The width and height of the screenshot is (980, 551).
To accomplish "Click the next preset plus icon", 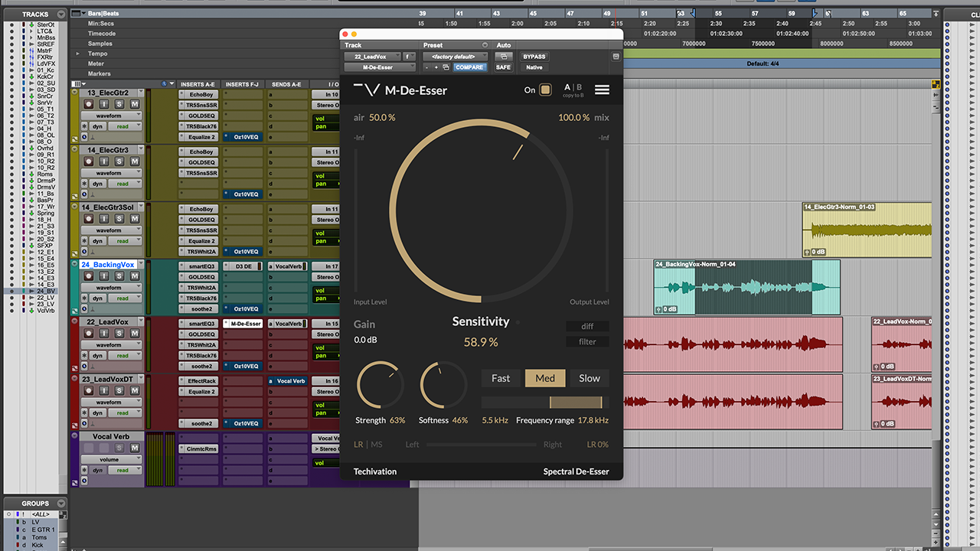I will tap(436, 67).
